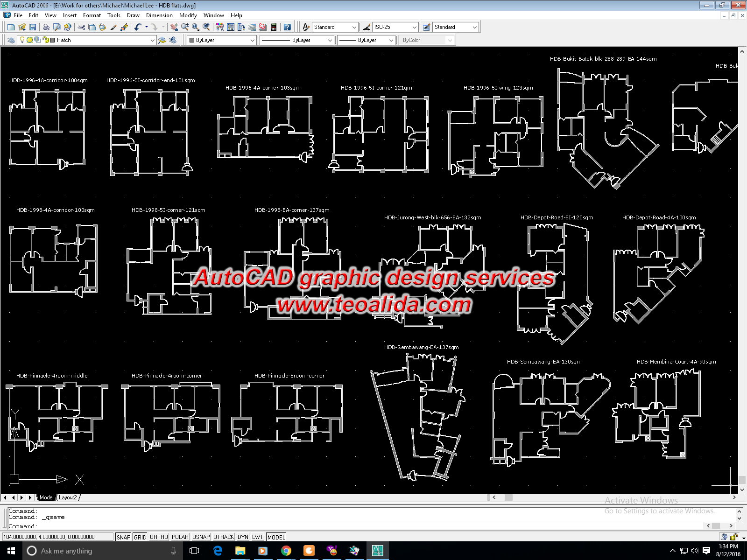
Task: Toggle LWT lineweight display
Action: (x=258, y=537)
